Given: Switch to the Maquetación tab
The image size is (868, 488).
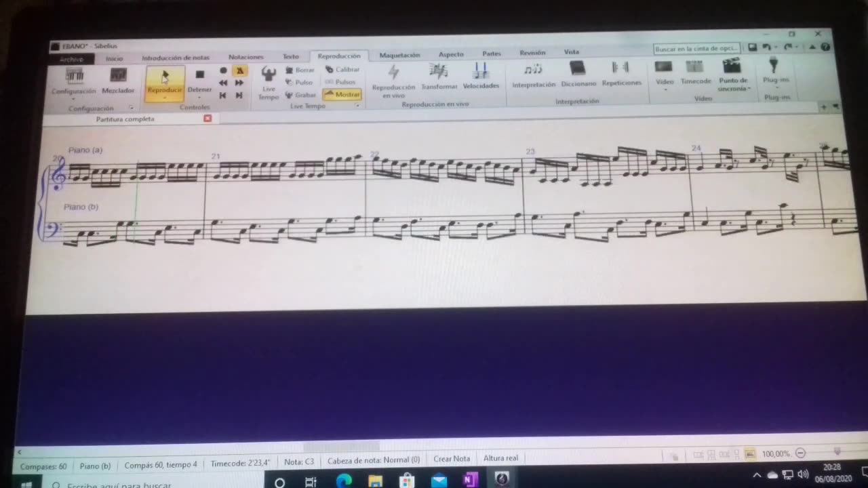Looking at the screenshot, I should pos(399,55).
